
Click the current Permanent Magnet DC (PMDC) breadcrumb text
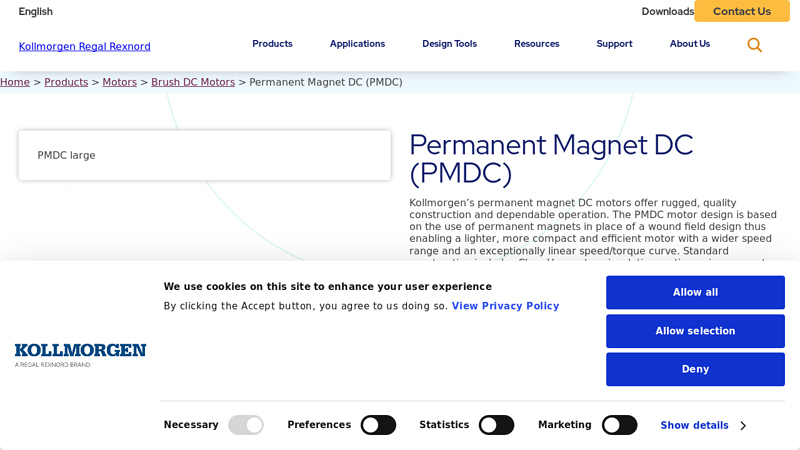326,82
